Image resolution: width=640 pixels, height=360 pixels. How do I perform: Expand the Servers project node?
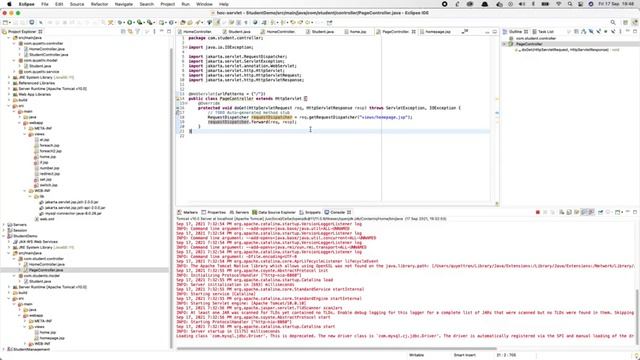(x=4, y=225)
